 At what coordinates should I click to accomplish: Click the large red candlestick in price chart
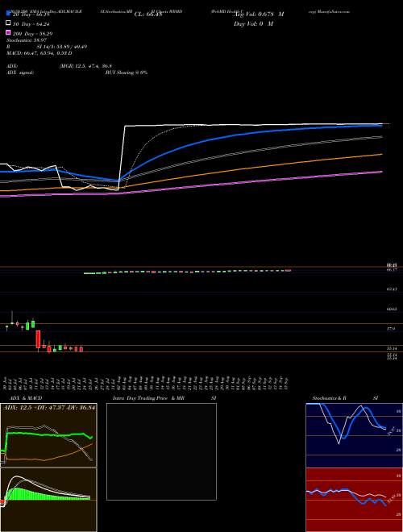click(x=39, y=339)
